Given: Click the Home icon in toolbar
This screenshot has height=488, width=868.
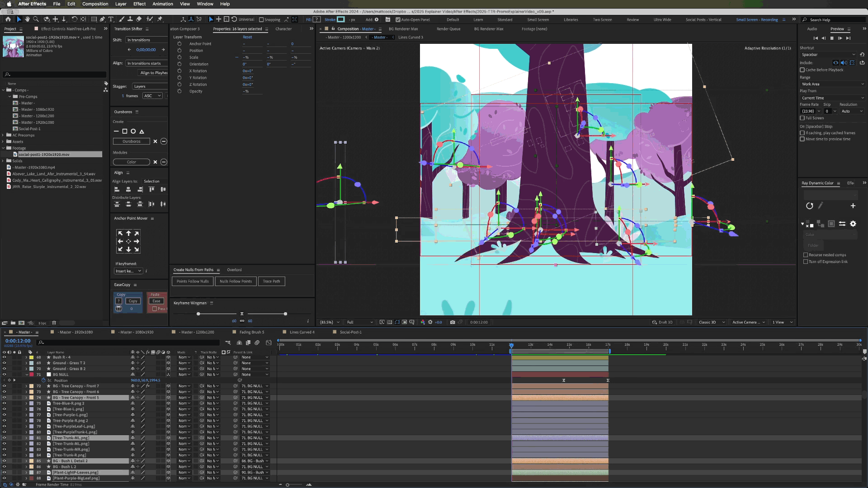Looking at the screenshot, I should click(8, 19).
